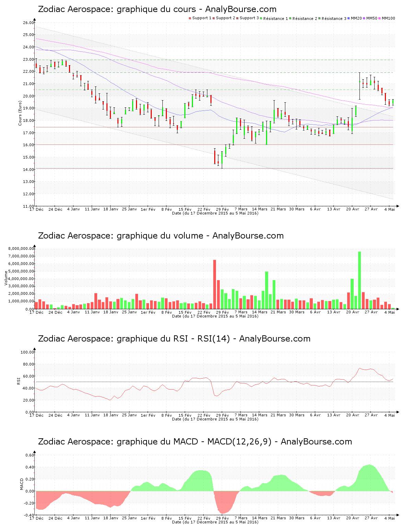This screenshot has height=532, width=412.
Task: Click the Résistance 1 legend color square
Action: click(x=261, y=18)
